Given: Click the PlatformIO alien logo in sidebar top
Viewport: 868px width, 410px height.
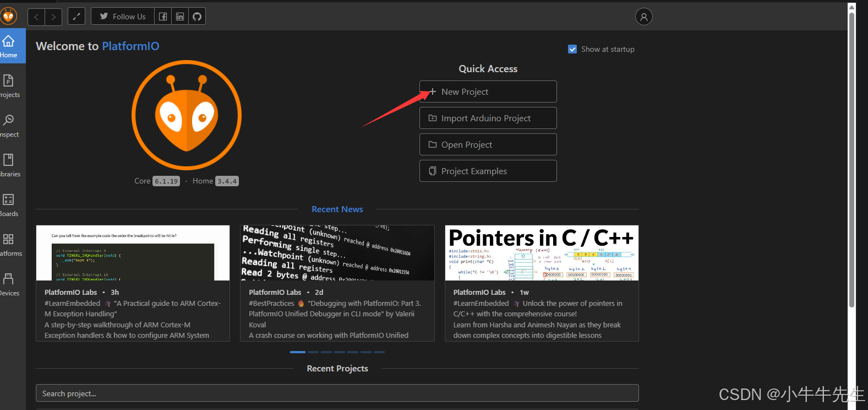Looking at the screenshot, I should 8,16.
